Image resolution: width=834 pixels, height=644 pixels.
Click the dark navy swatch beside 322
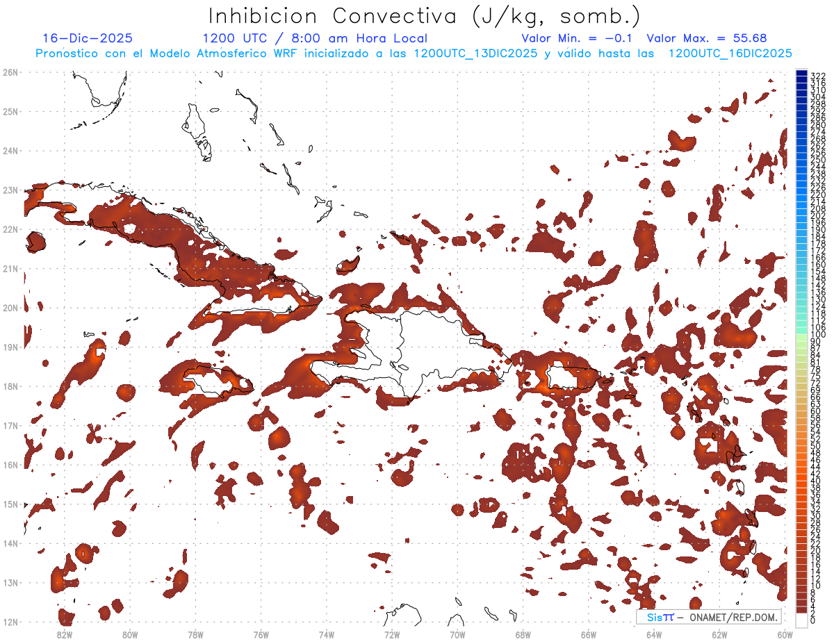click(801, 74)
